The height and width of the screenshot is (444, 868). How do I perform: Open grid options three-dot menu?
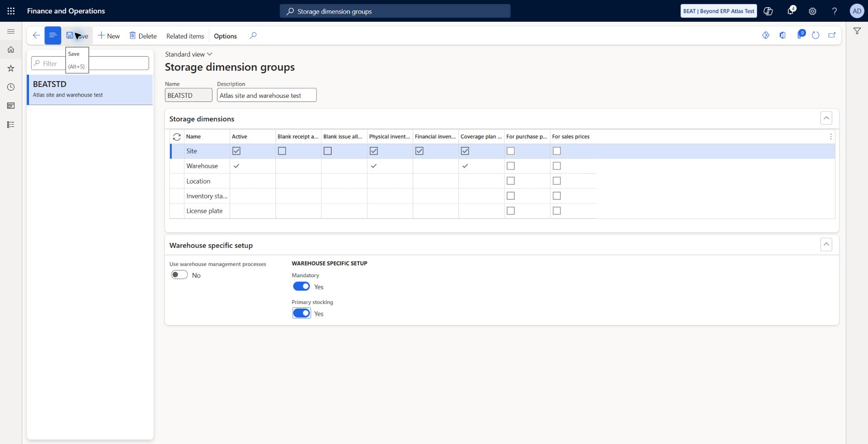click(x=831, y=136)
